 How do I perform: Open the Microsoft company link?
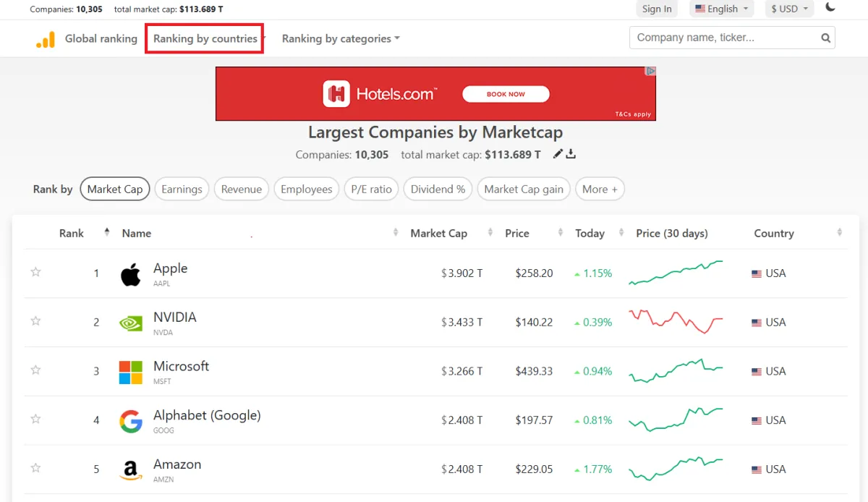181,366
